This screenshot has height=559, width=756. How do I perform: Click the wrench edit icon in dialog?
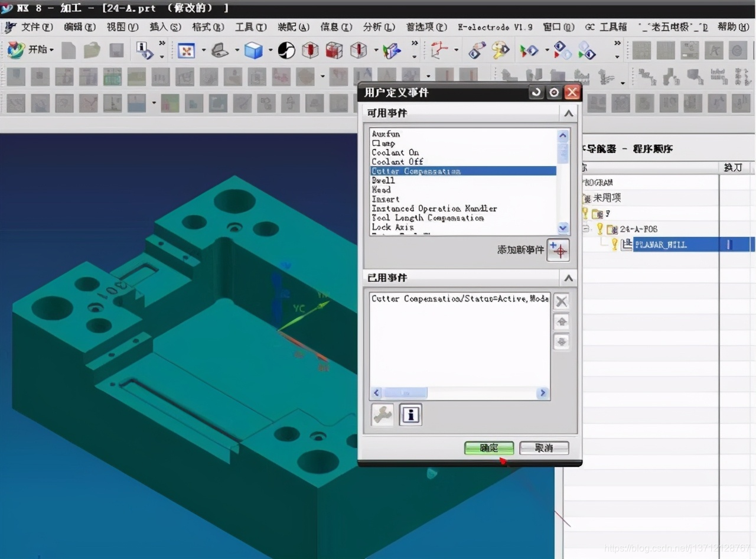(382, 415)
